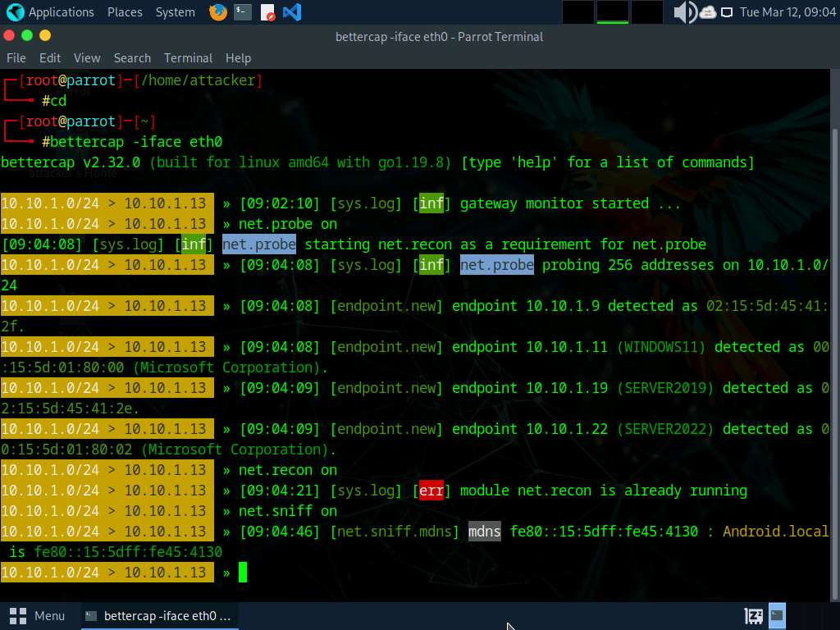The height and width of the screenshot is (630, 840).
Task: Click the date and time clock
Action: click(x=787, y=12)
